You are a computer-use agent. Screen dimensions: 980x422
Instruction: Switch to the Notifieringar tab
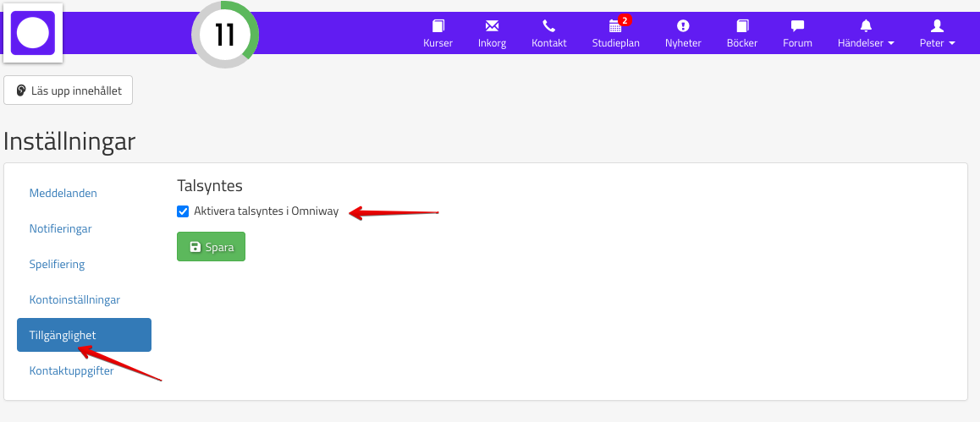(x=61, y=228)
